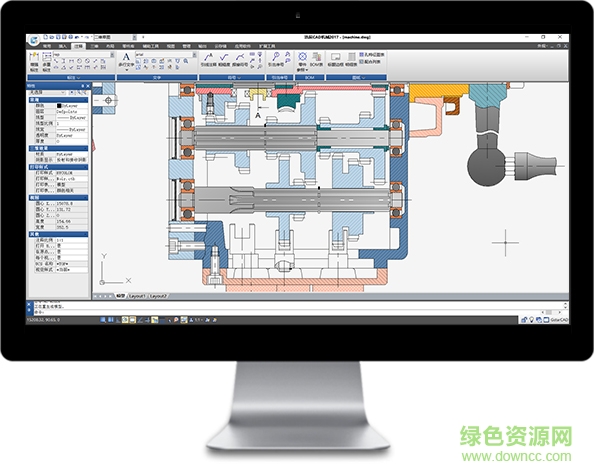
Task: Select the 引出序号 balloon tool
Action: [x=276, y=60]
